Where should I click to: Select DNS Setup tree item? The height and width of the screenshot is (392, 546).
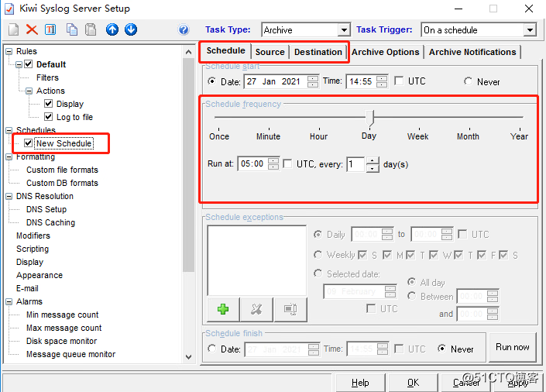[x=46, y=209]
